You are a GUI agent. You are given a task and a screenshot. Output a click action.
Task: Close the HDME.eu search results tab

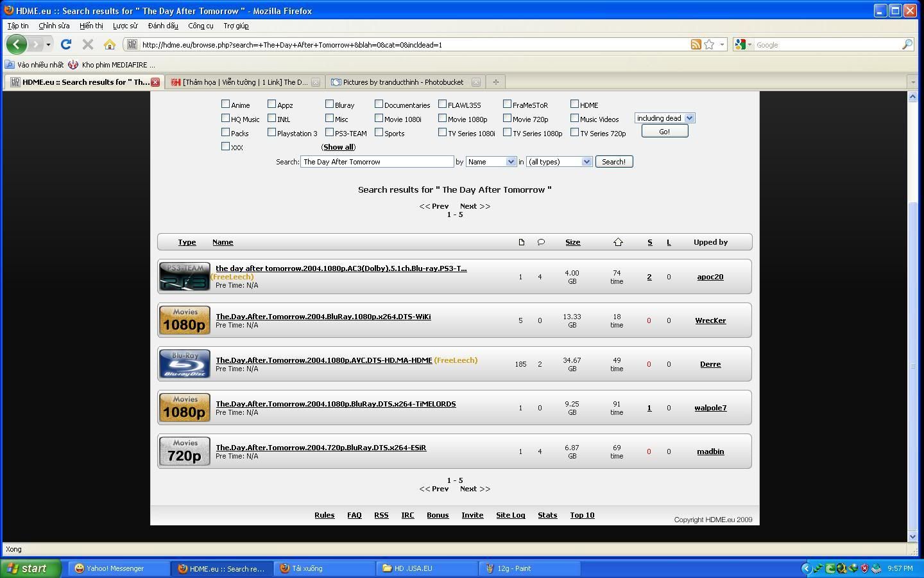155,82
